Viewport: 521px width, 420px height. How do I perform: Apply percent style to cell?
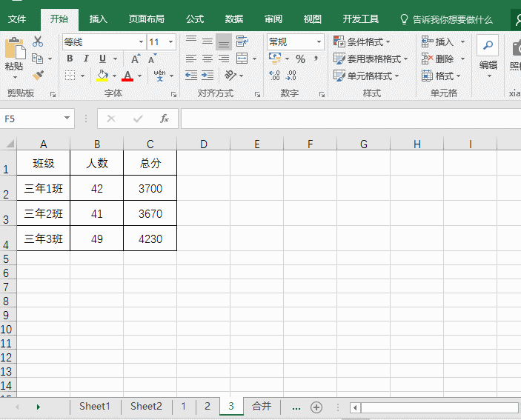[300, 59]
